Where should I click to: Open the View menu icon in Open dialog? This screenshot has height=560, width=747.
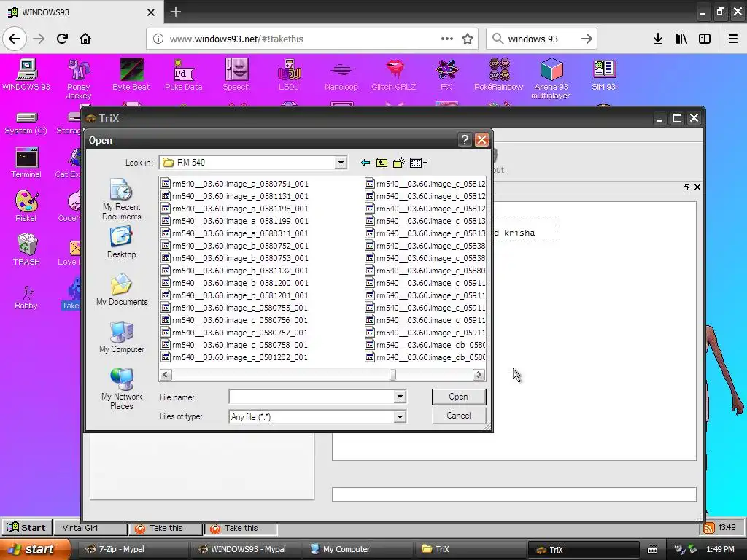coord(418,163)
